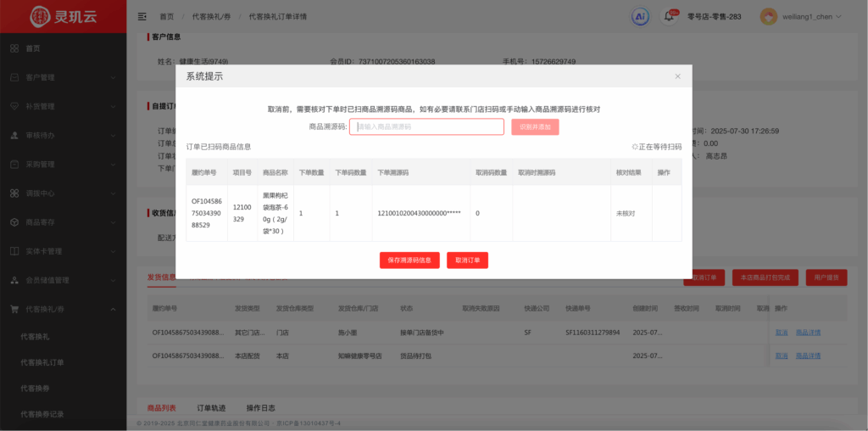This screenshot has width=868, height=431.
Task: Select 代客换礼订单 in the sidebar
Action: [x=42, y=362]
